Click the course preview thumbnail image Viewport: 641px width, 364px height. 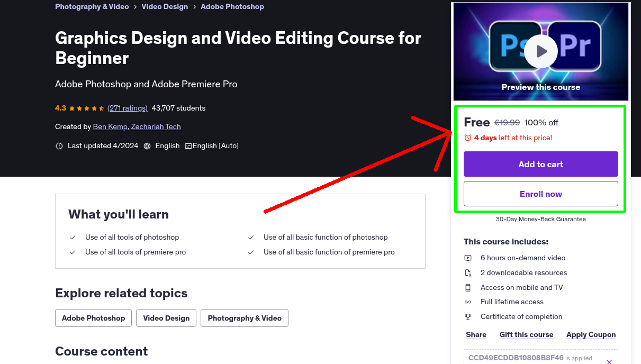[541, 51]
